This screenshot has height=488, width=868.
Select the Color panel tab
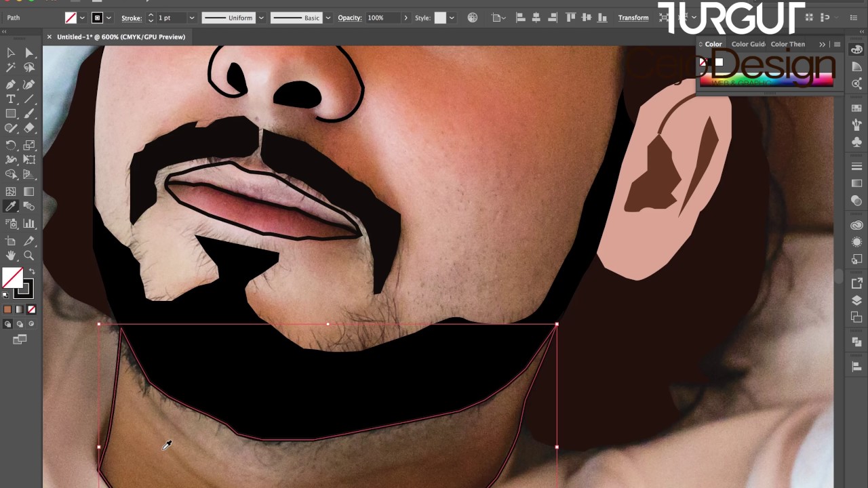click(x=713, y=44)
